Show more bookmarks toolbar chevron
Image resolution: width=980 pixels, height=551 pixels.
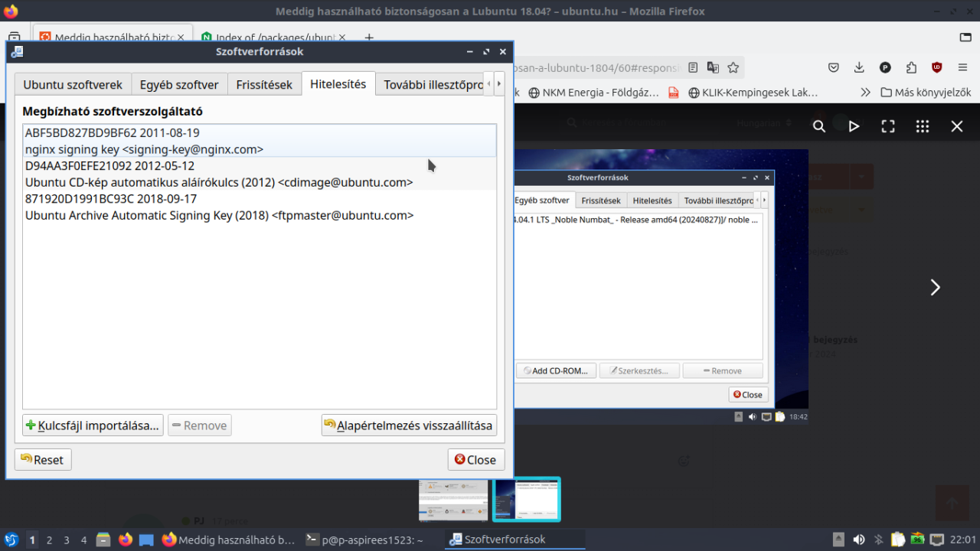865,93
